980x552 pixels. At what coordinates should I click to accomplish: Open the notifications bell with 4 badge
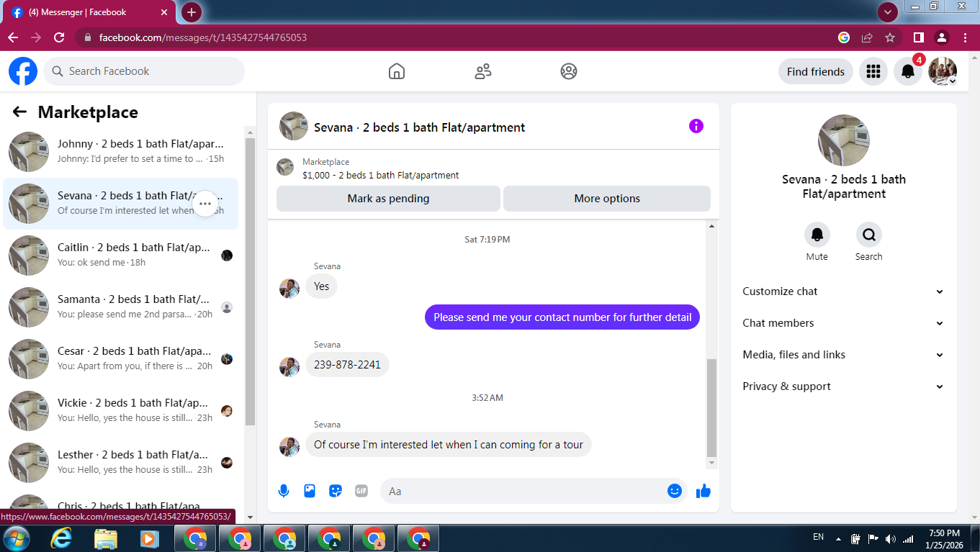[908, 71]
